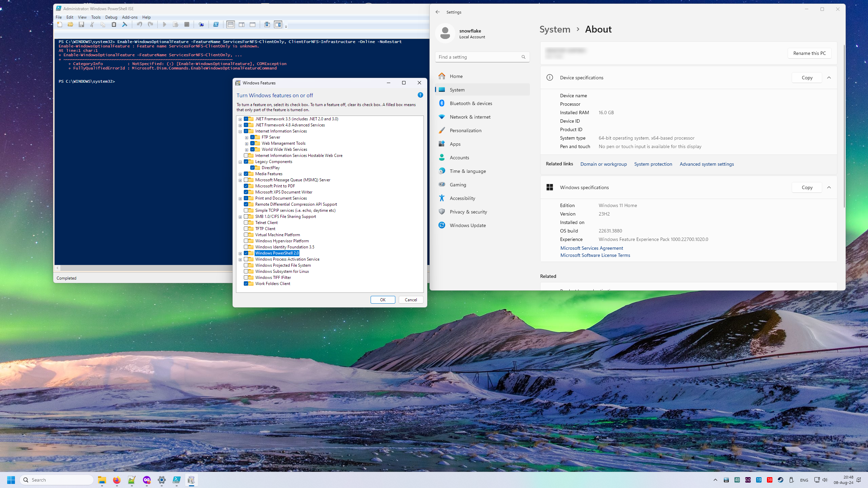This screenshot has height=488, width=868.
Task: Click the Show Command Add-on icon in ISE
Action: pos(278,24)
